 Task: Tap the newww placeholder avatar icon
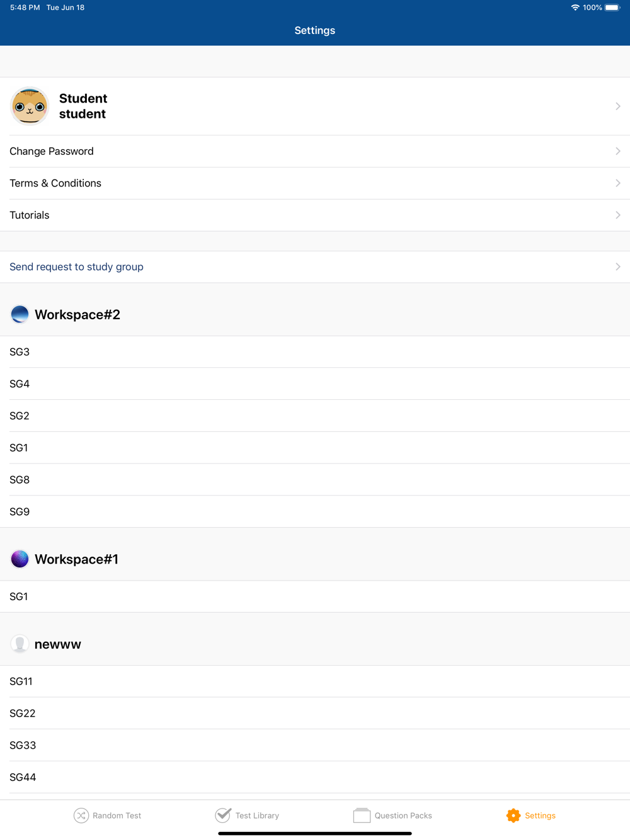point(20,644)
